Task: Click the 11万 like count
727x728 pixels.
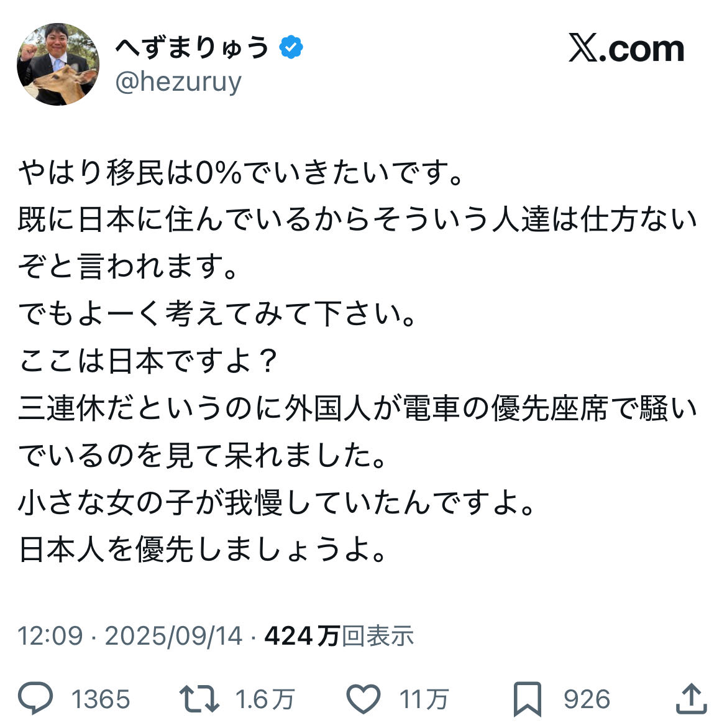Action: (x=424, y=699)
